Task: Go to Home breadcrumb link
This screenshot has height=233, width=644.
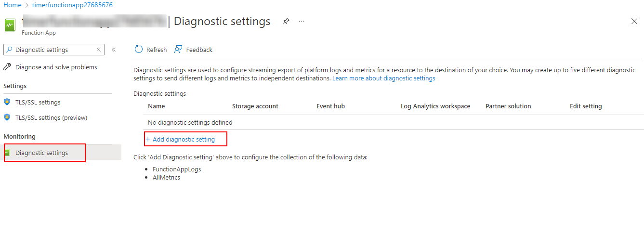Action: 13,5
